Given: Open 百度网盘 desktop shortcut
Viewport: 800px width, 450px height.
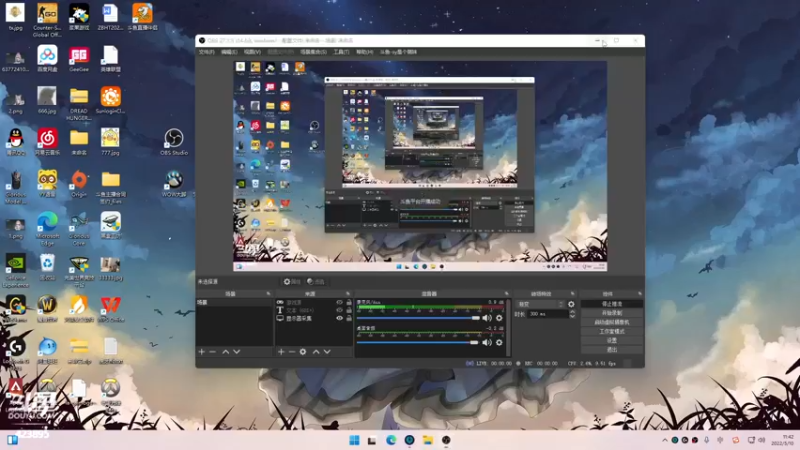Looking at the screenshot, I should (47, 58).
